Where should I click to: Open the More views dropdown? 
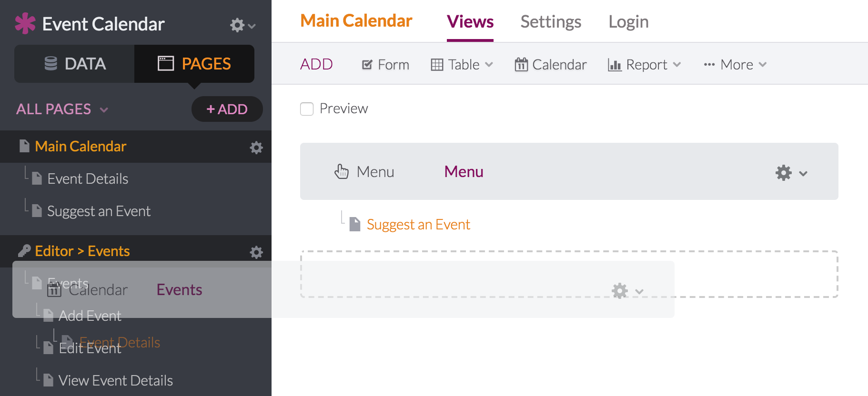(735, 65)
